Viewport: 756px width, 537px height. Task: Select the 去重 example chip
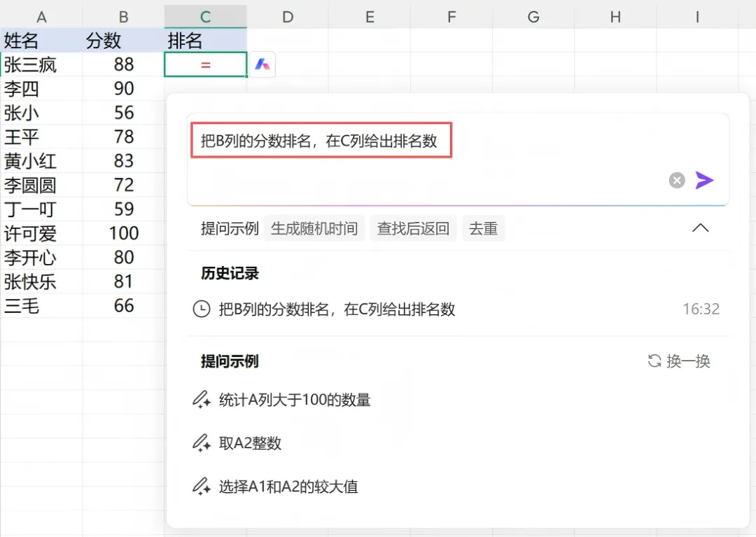click(483, 228)
